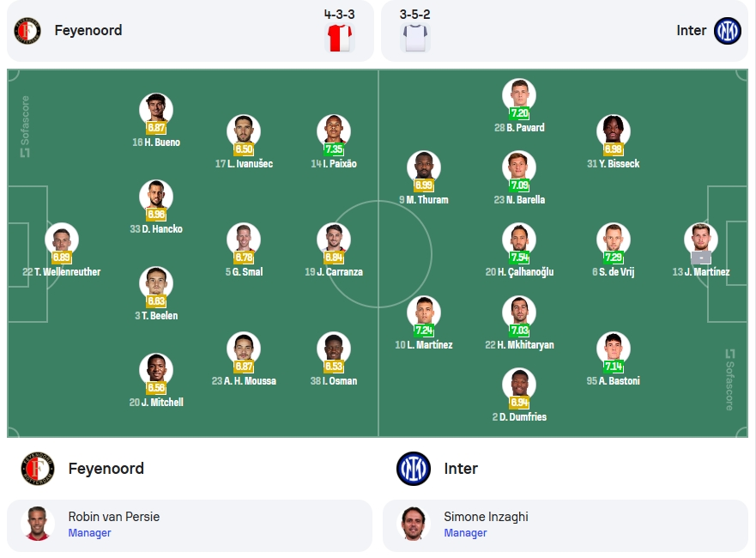
Task: Open I. Paixão's player photo
Action: (334, 131)
